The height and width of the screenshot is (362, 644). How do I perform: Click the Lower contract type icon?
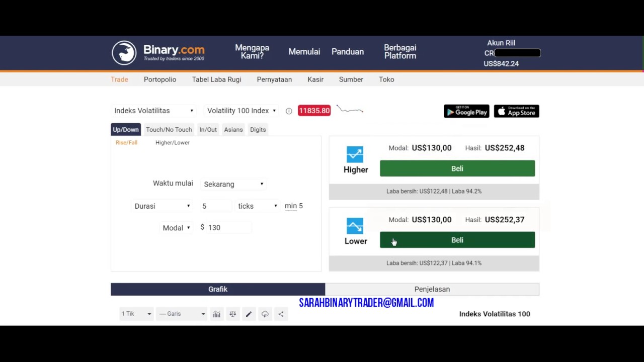coord(355,226)
